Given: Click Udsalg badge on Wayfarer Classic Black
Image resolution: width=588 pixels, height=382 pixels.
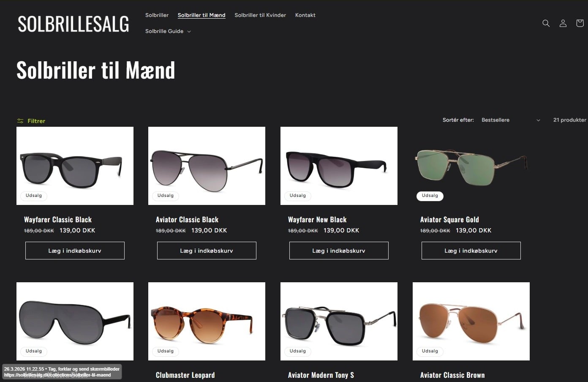Looking at the screenshot, I should pyautogui.click(x=34, y=196).
